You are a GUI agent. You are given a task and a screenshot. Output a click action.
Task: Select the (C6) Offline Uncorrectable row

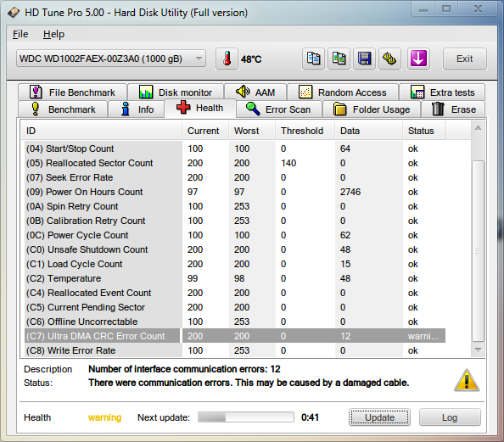click(235, 322)
